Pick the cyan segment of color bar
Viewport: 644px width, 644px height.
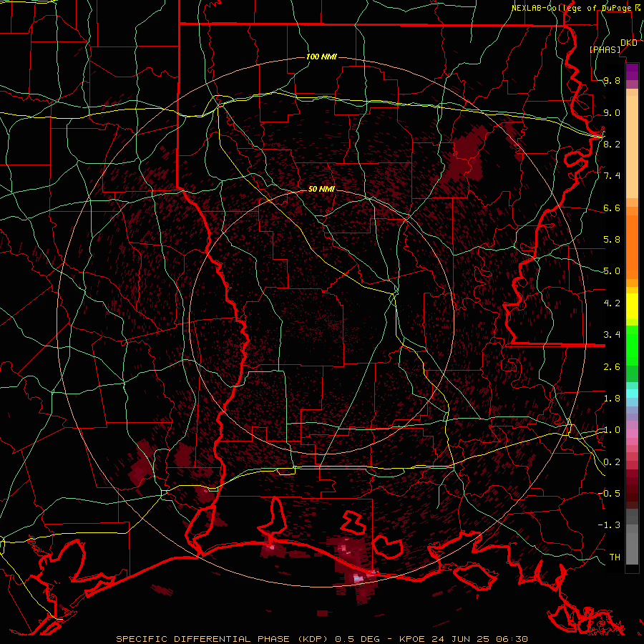pyautogui.click(x=632, y=394)
